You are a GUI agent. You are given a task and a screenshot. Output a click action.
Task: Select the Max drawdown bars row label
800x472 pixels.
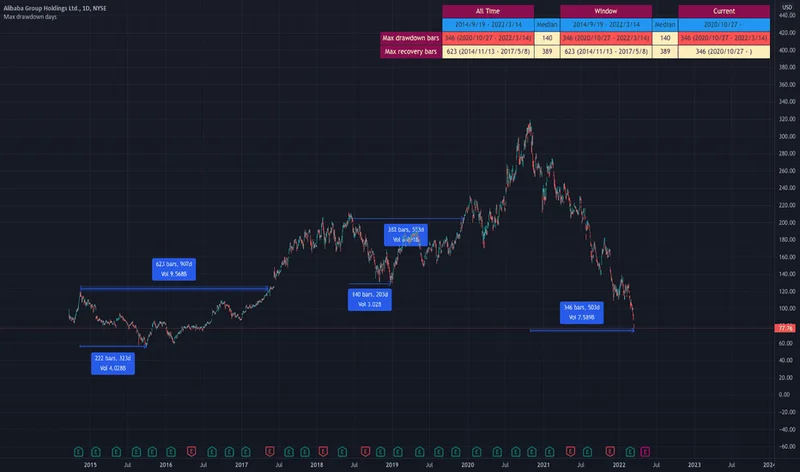(x=411, y=38)
